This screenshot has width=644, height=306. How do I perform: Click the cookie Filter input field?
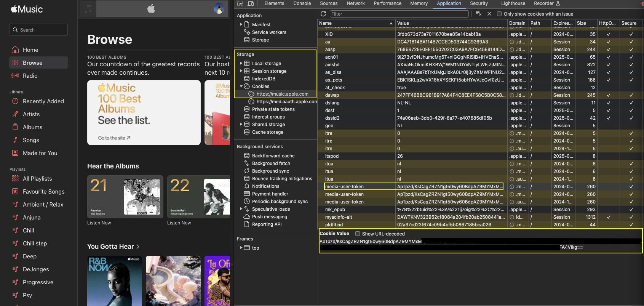(399, 14)
